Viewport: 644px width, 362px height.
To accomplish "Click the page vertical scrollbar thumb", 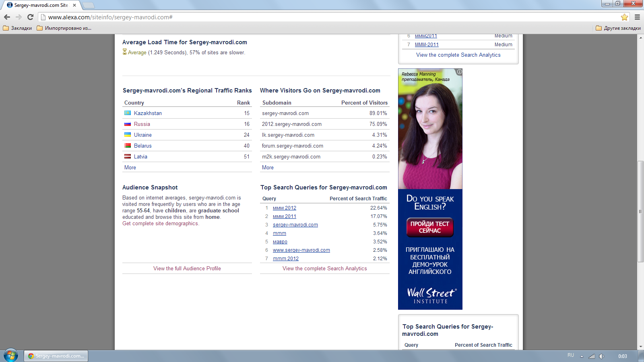I will point(640,211).
